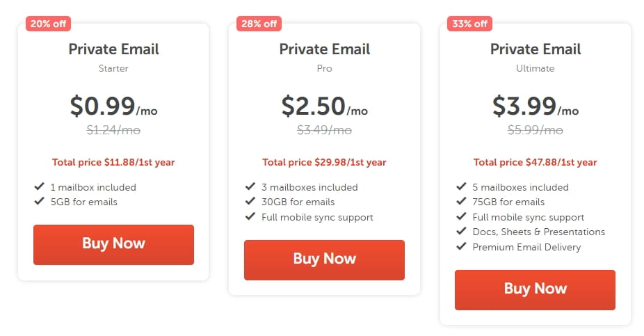Click checkmark beside Docs, Sheets & Presentations
644x336 pixels.
pyautogui.click(x=460, y=232)
